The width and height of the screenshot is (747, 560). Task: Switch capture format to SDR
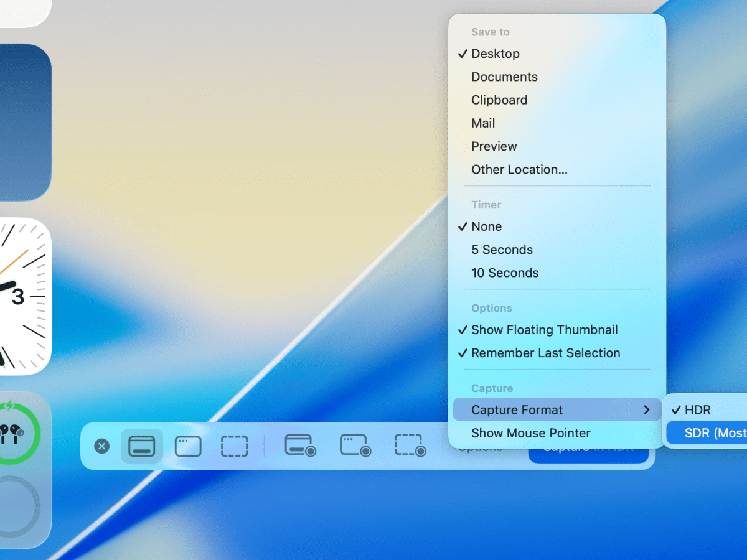(x=715, y=432)
